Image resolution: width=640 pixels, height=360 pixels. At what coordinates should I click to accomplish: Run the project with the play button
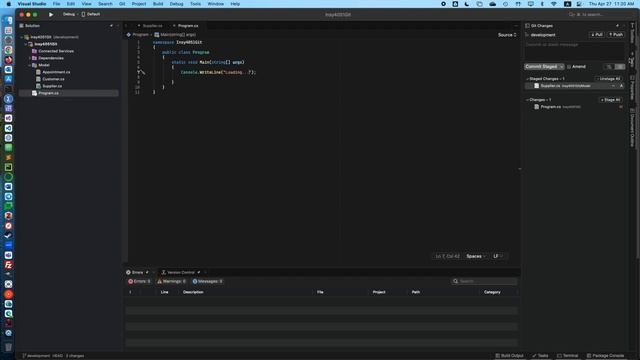pos(51,14)
